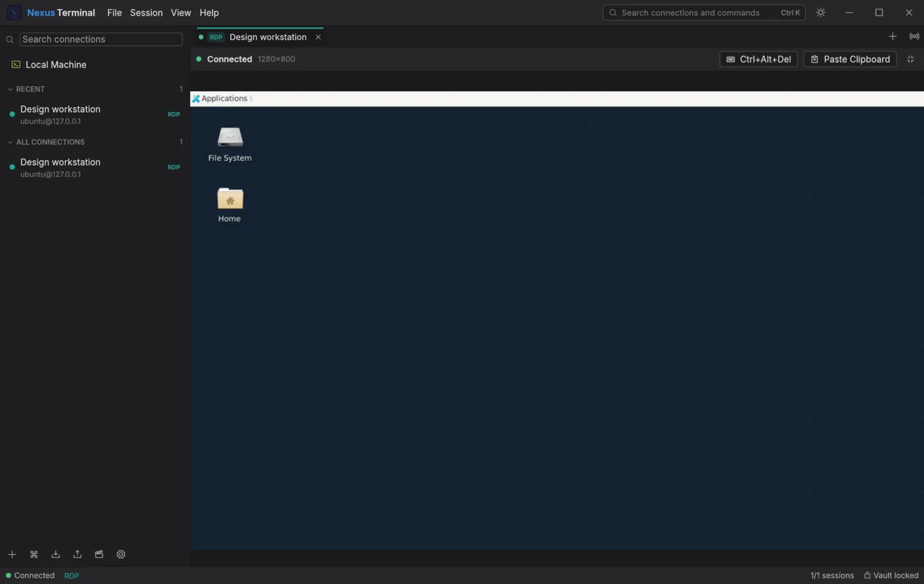Click the 1/1 sessions status text
This screenshot has width=924, height=584.
point(832,575)
